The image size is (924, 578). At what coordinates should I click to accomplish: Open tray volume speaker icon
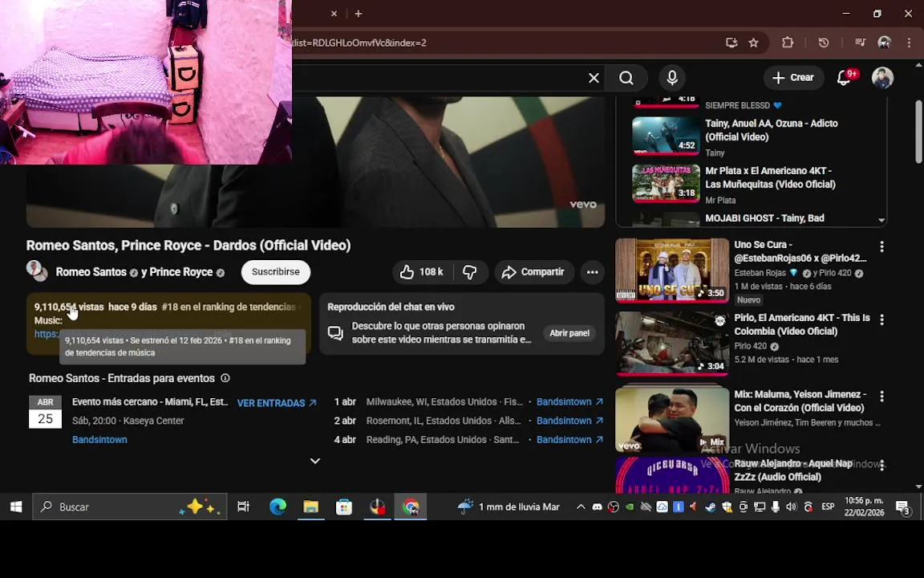point(791,507)
